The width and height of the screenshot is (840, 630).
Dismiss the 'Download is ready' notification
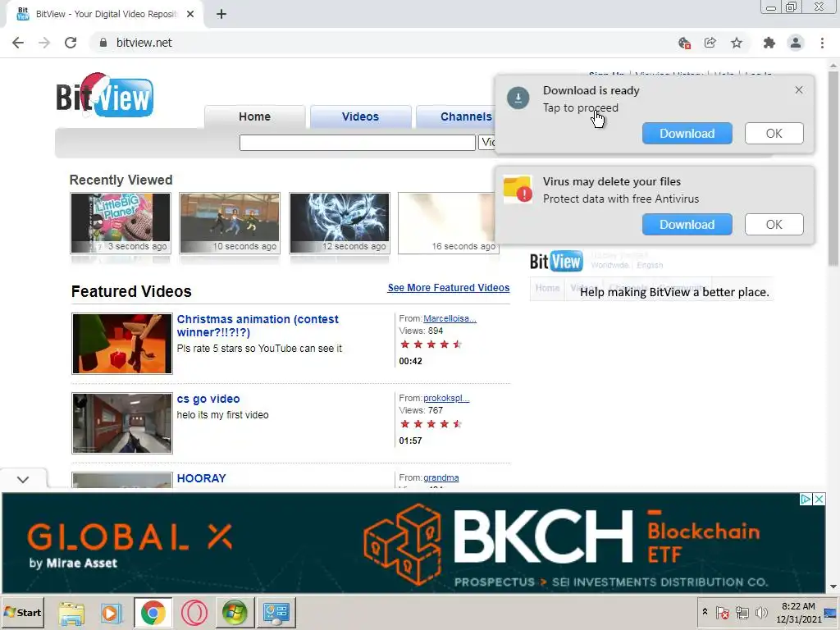[799, 90]
